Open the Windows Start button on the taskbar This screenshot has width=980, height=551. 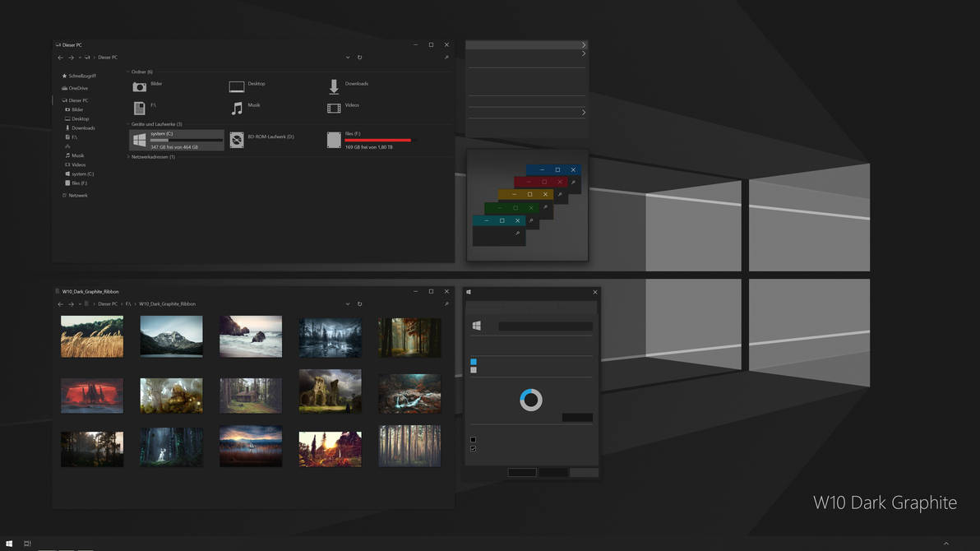[10, 544]
